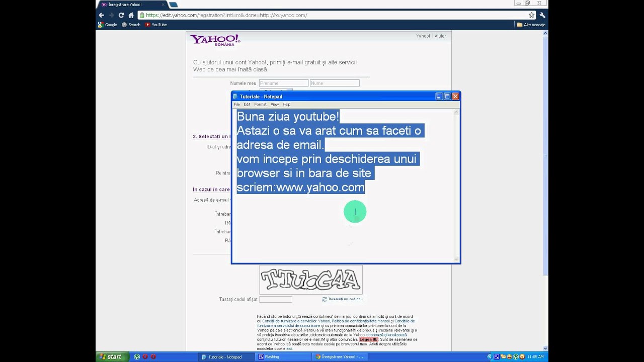This screenshot has height=362, width=644.
Task: Open Politica de confidențialitate Yahoo! link
Action: [x=361, y=321]
